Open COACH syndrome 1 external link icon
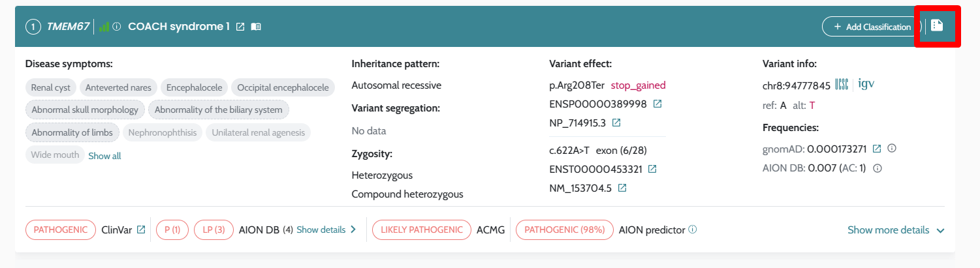The height and width of the screenshot is (268, 980). click(x=240, y=27)
